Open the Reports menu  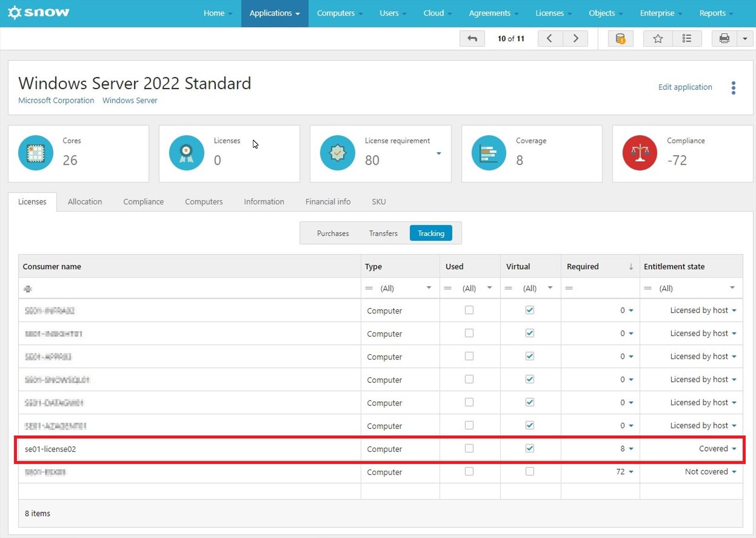pos(716,13)
